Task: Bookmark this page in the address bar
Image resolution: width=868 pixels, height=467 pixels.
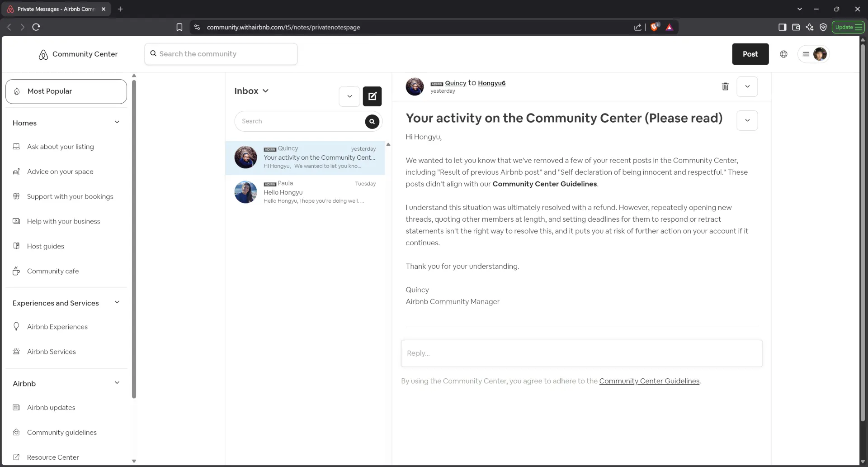Action: point(179,27)
